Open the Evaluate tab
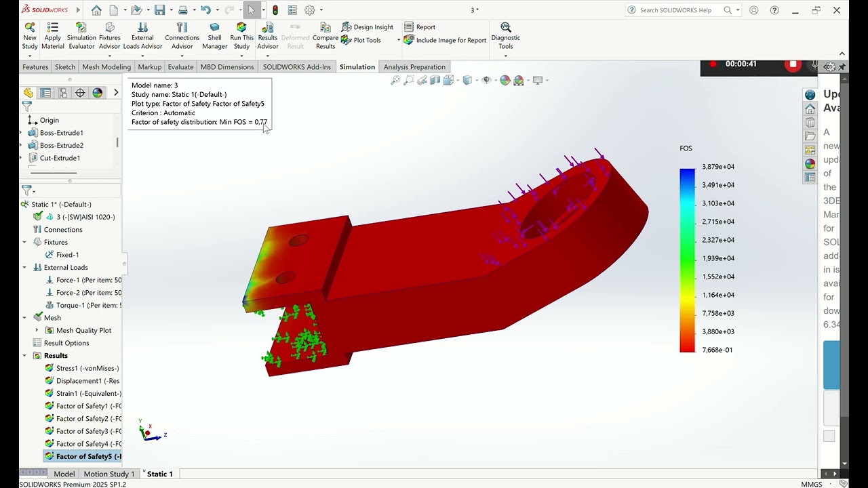This screenshot has height=488, width=868. (x=180, y=67)
